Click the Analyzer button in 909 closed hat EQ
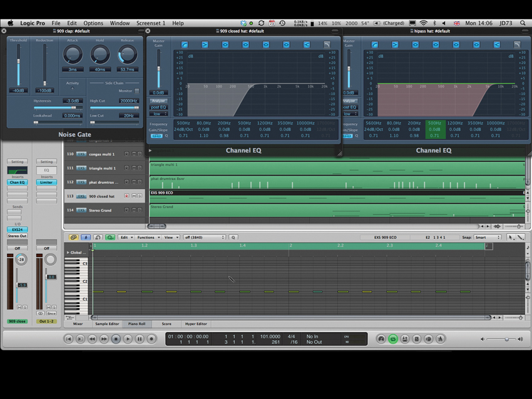 159,101
